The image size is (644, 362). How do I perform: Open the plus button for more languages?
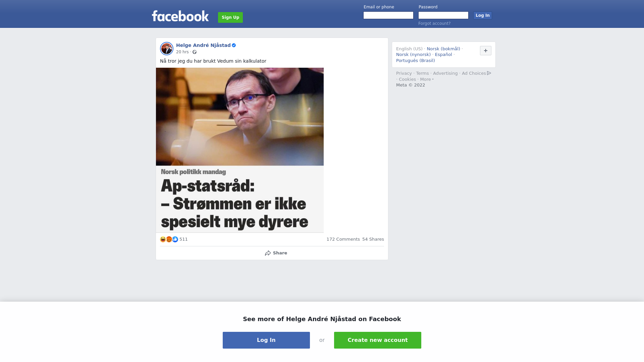click(x=486, y=51)
